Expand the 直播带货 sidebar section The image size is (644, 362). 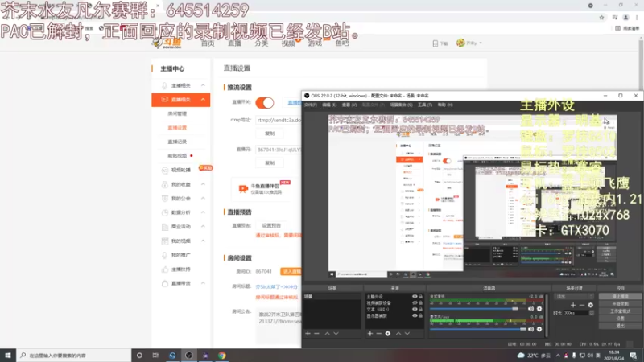[x=203, y=283]
